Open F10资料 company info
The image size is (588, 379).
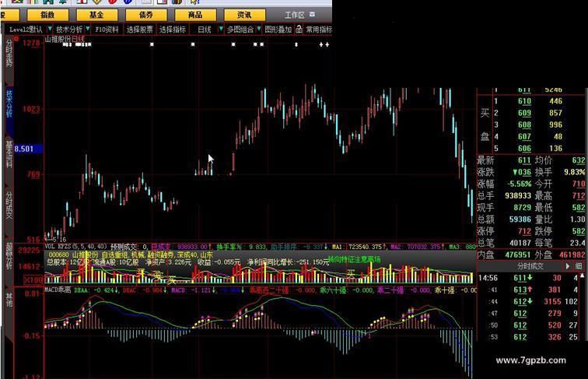[107, 30]
